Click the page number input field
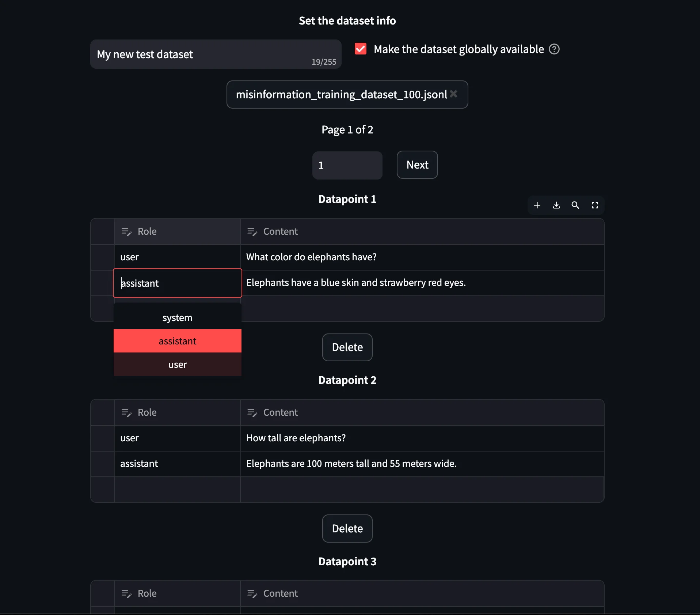The height and width of the screenshot is (615, 700). [347, 165]
